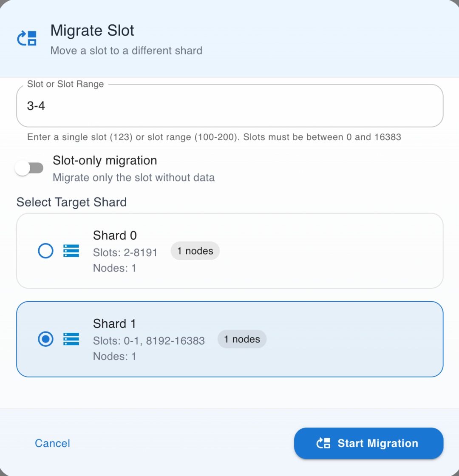Click the 'Migrate only the slot without data' description
The height and width of the screenshot is (476, 459).
[x=133, y=177]
